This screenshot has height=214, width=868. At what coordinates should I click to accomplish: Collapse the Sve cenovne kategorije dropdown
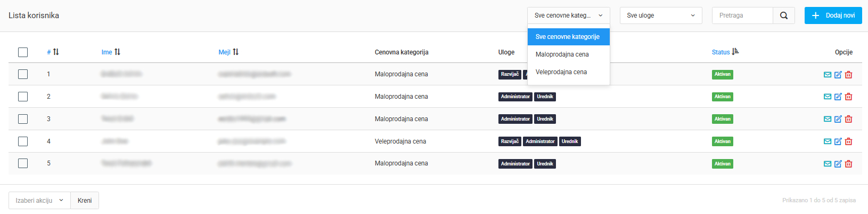[x=569, y=15]
